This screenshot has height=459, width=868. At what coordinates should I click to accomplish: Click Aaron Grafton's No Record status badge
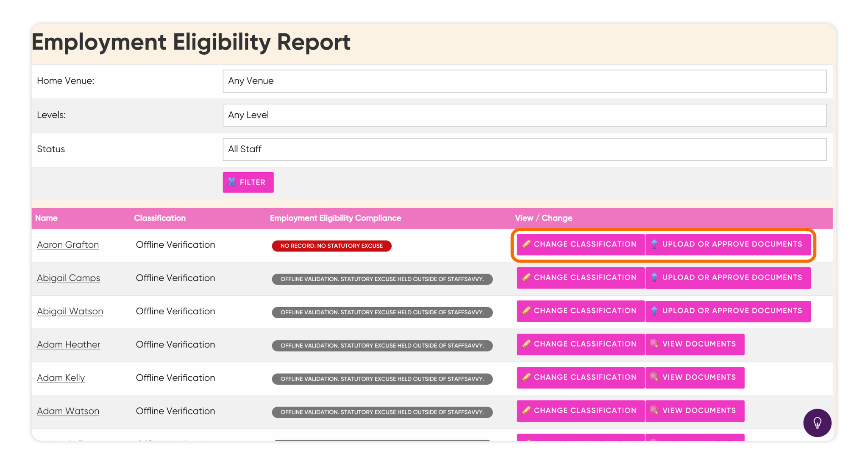tap(331, 246)
